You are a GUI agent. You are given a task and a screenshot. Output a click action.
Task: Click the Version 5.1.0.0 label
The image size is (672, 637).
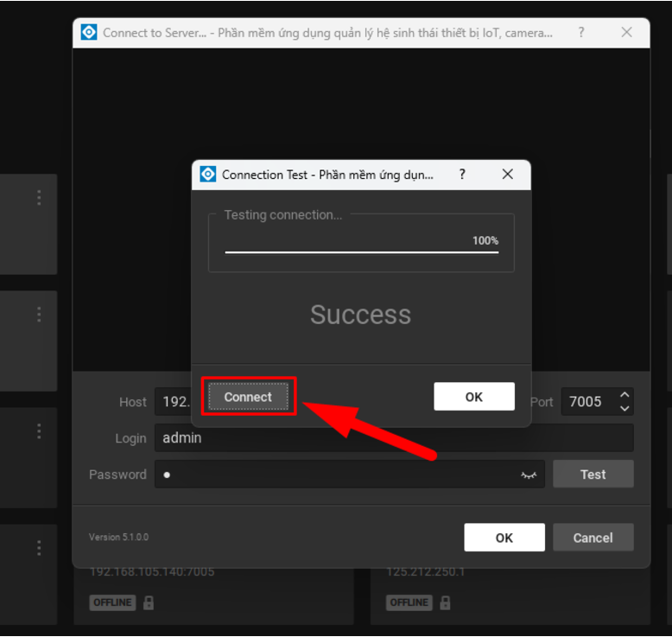(x=118, y=537)
